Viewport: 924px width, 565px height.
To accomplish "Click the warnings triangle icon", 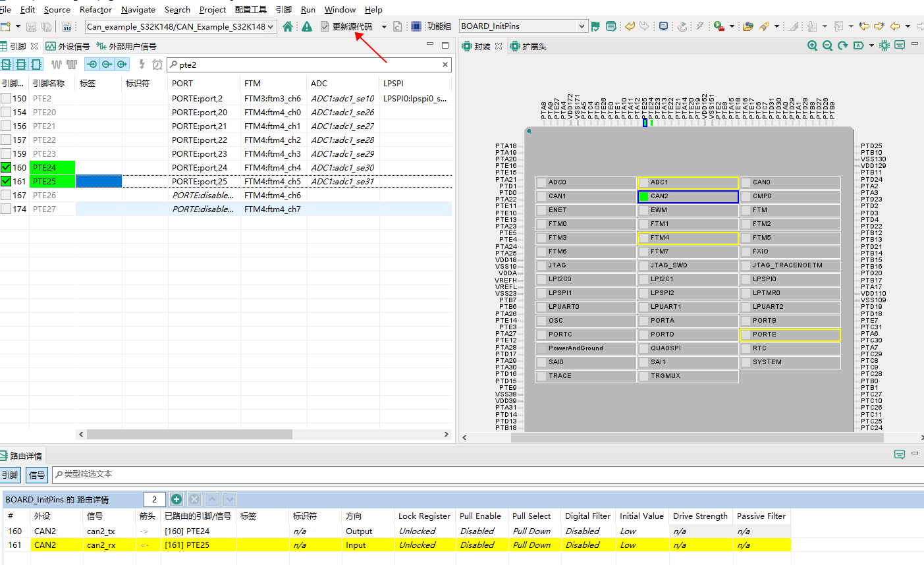I will (306, 26).
